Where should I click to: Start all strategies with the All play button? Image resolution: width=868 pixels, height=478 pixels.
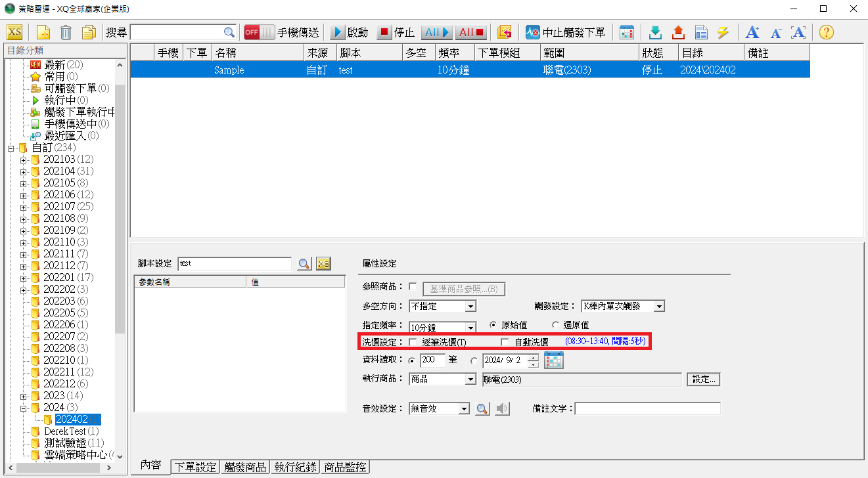click(437, 32)
